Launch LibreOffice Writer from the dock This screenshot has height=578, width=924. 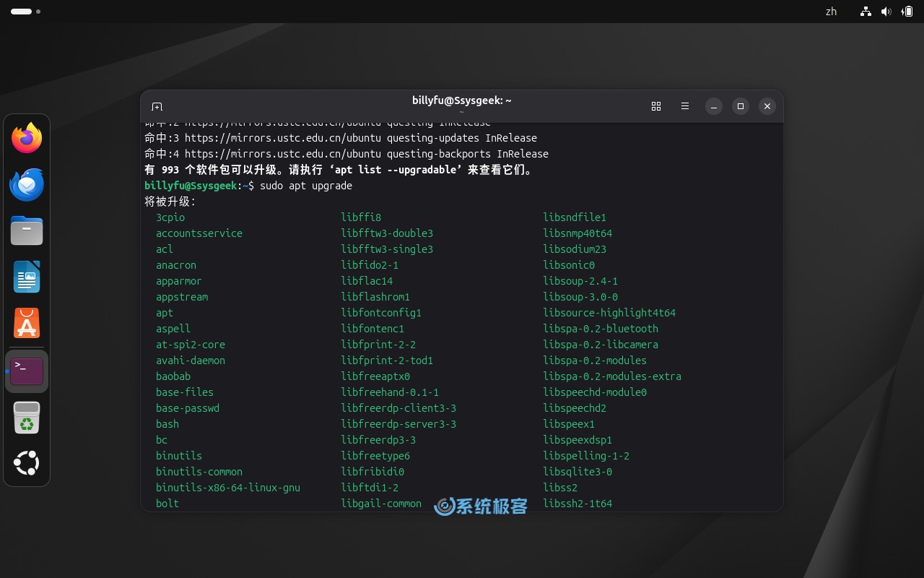click(x=27, y=277)
